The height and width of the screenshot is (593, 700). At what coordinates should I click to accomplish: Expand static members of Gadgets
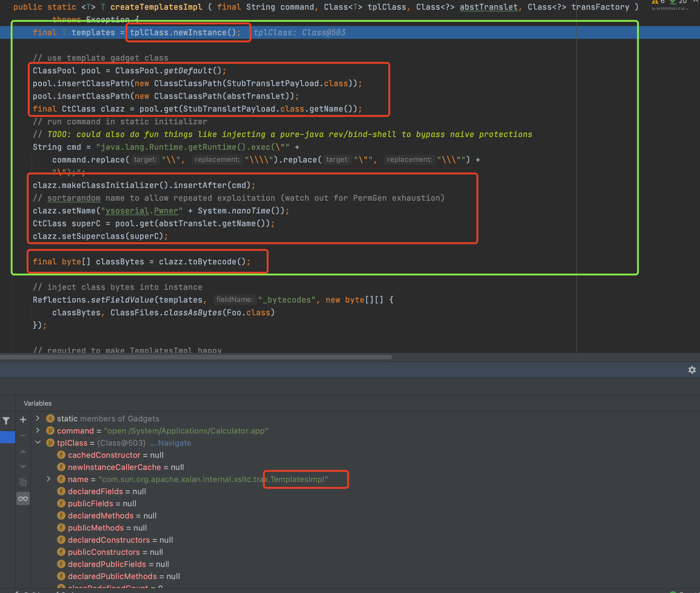[38, 418]
